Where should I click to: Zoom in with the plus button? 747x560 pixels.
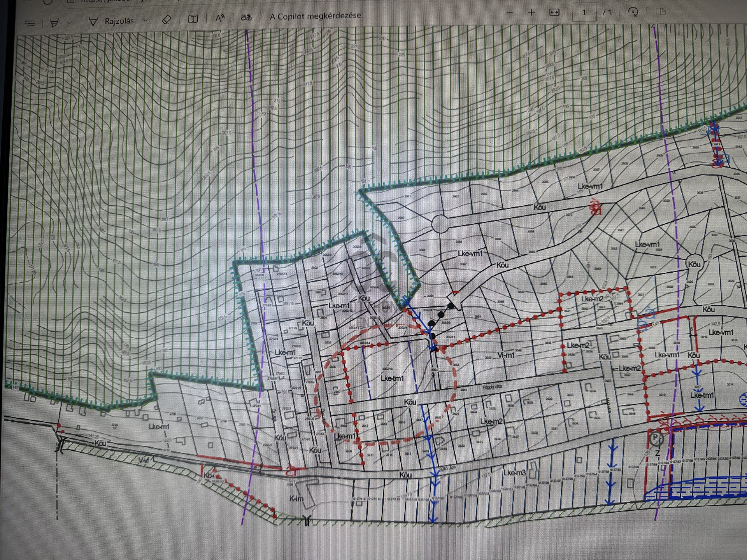[531, 12]
